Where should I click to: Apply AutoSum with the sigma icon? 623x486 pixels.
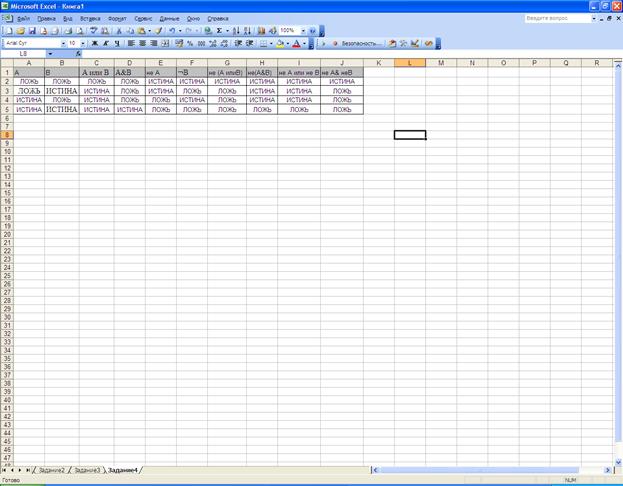point(219,31)
